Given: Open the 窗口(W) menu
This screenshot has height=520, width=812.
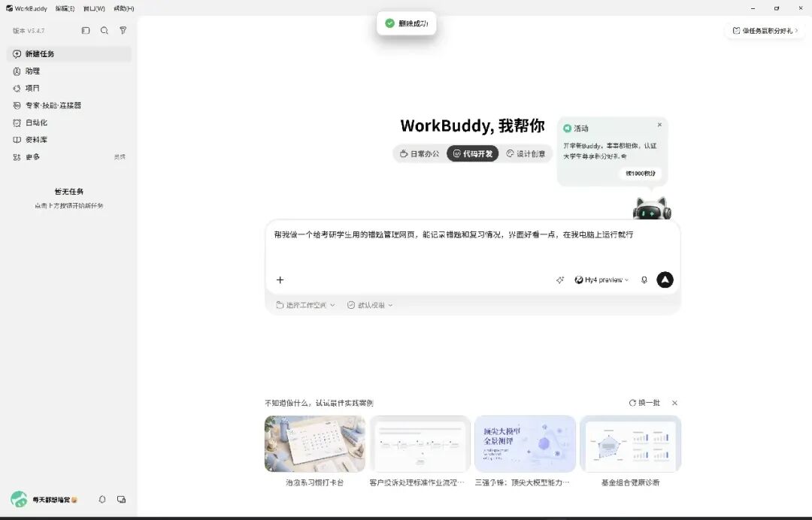Looking at the screenshot, I should pos(94,8).
